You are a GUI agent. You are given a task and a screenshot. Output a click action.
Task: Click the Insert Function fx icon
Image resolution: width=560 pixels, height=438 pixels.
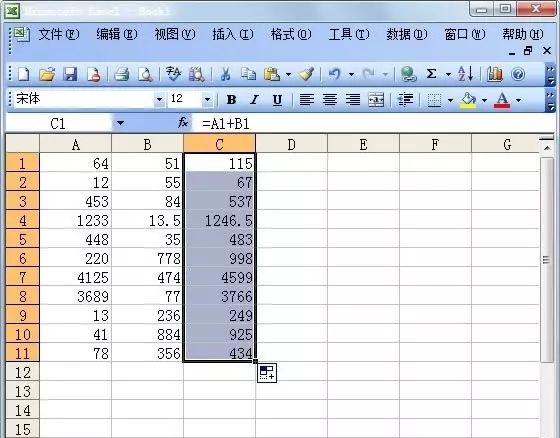(x=183, y=123)
